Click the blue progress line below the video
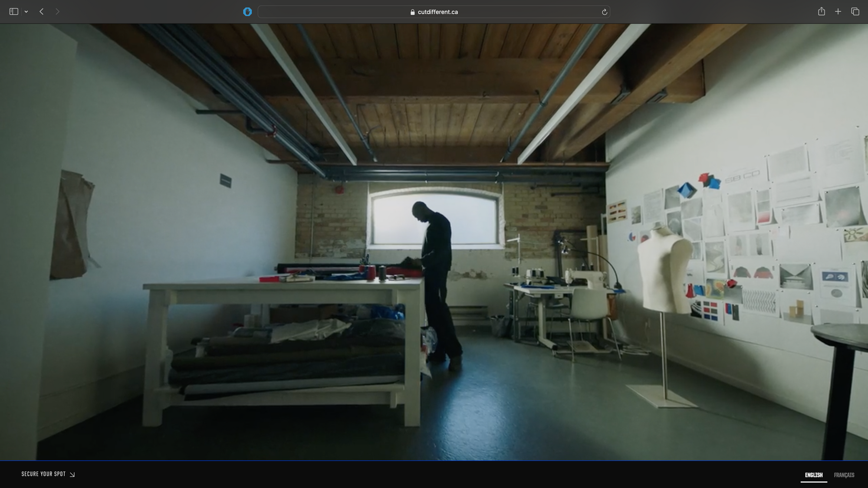 434,460
